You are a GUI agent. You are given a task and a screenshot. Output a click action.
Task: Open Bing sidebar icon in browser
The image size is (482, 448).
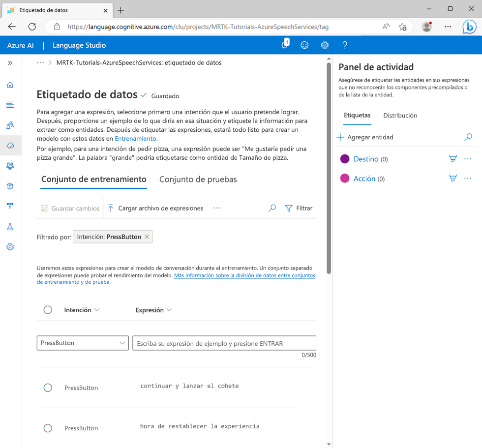click(x=469, y=27)
